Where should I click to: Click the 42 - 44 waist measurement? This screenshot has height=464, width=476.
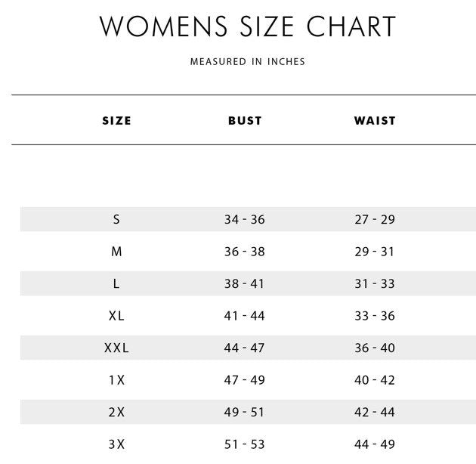[x=375, y=413]
